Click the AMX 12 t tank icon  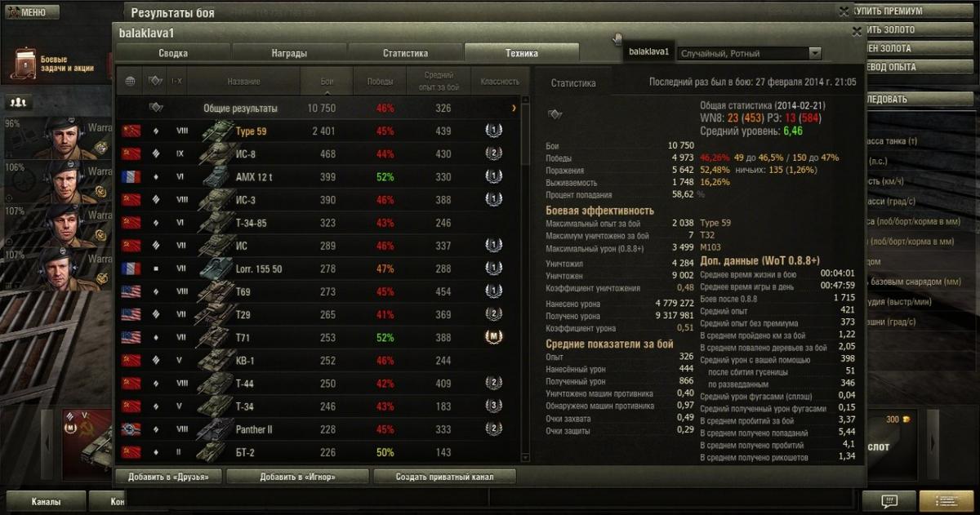pos(216,176)
